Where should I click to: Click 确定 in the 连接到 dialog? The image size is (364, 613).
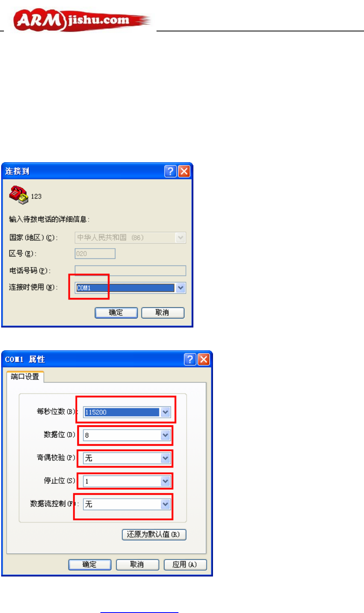point(116,313)
